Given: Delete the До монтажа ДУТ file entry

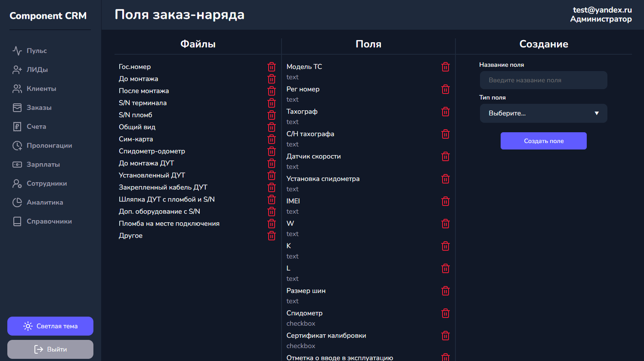Looking at the screenshot, I should coord(272,163).
